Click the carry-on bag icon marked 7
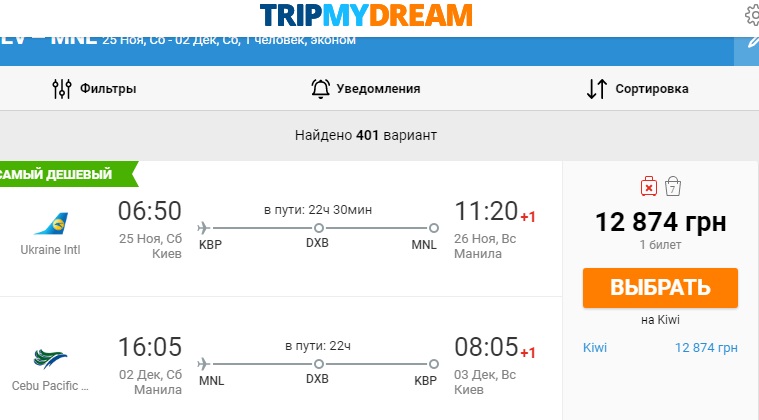759x420 pixels. 673,185
